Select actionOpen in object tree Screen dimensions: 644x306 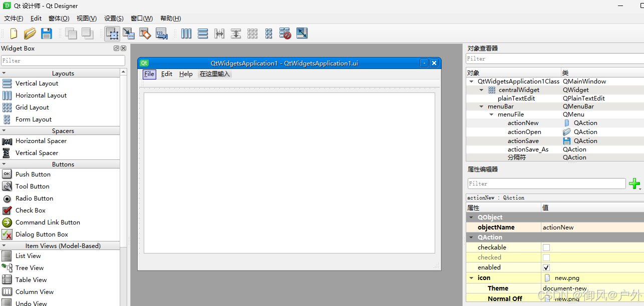524,132
